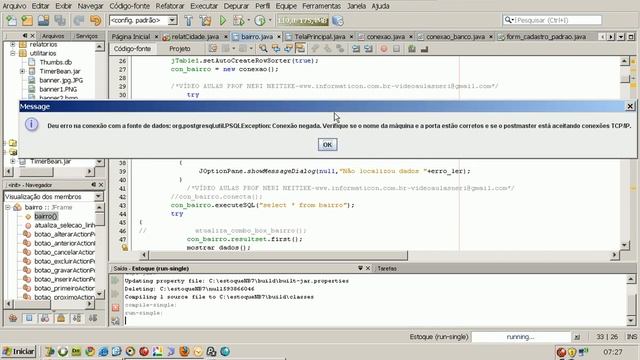Select bairro() constructor in Navegador

[x=46, y=216]
